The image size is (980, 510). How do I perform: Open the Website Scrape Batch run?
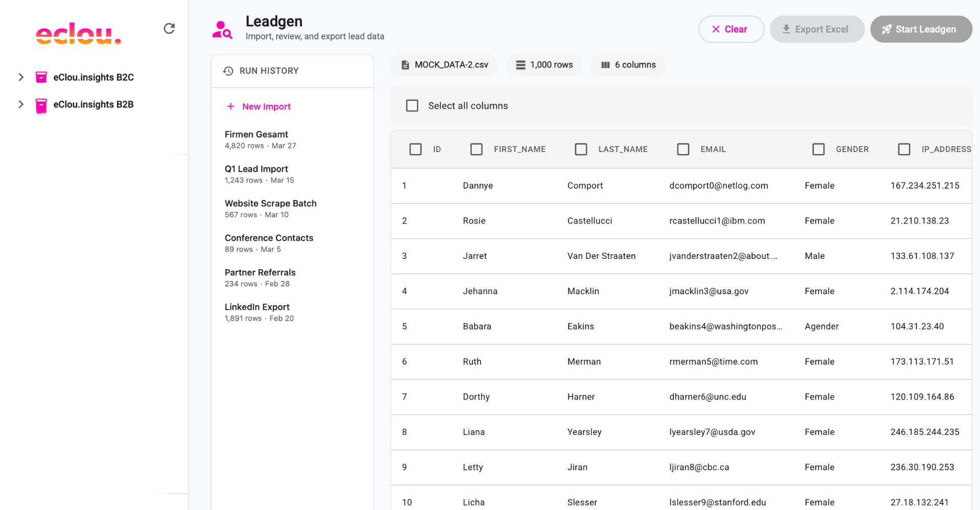coord(292,209)
